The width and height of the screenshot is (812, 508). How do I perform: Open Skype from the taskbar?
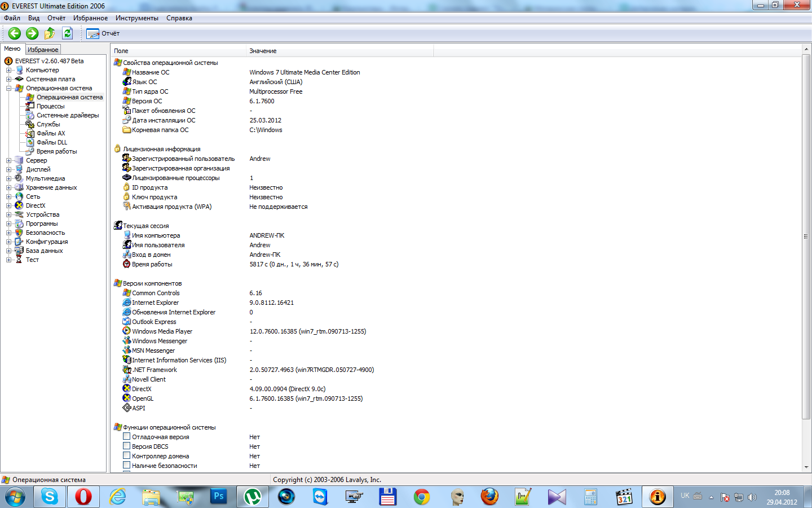[50, 497]
